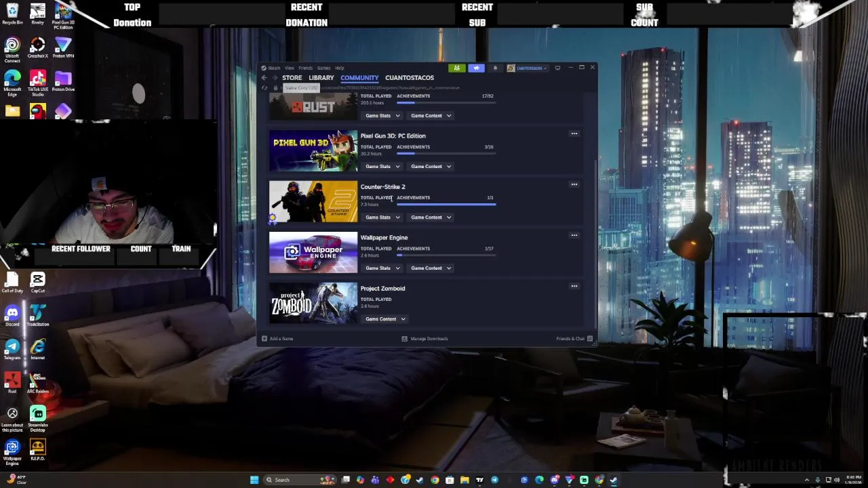Open cuantostacos account dropdown
Screen dimensions: 868x488
pyautogui.click(x=528, y=68)
